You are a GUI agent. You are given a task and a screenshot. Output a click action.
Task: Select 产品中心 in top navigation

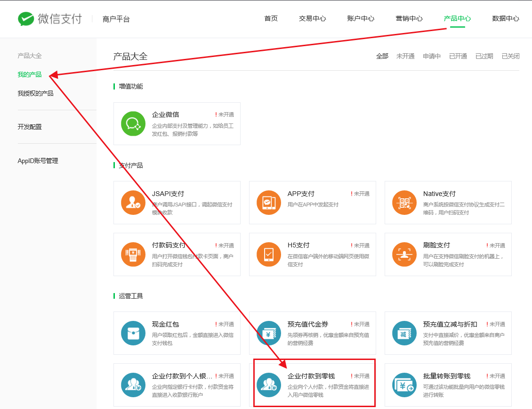(x=457, y=18)
